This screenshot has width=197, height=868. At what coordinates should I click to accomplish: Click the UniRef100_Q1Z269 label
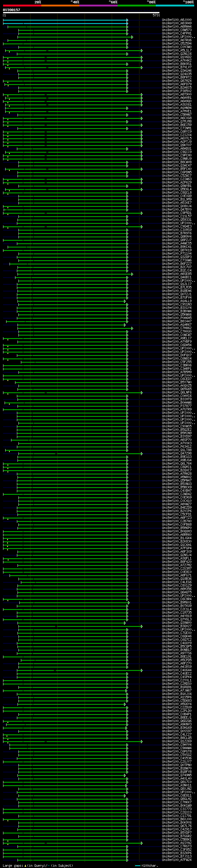pos(177,741)
